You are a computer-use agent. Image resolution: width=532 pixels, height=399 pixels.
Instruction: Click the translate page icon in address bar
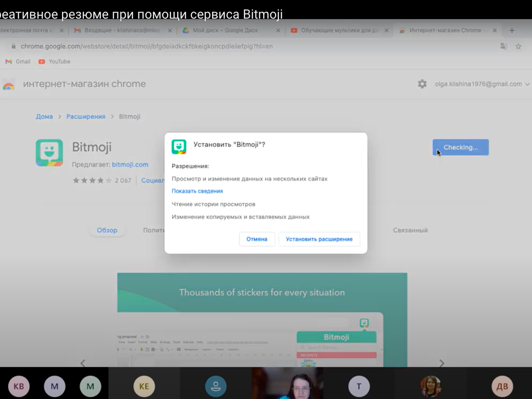point(503,46)
